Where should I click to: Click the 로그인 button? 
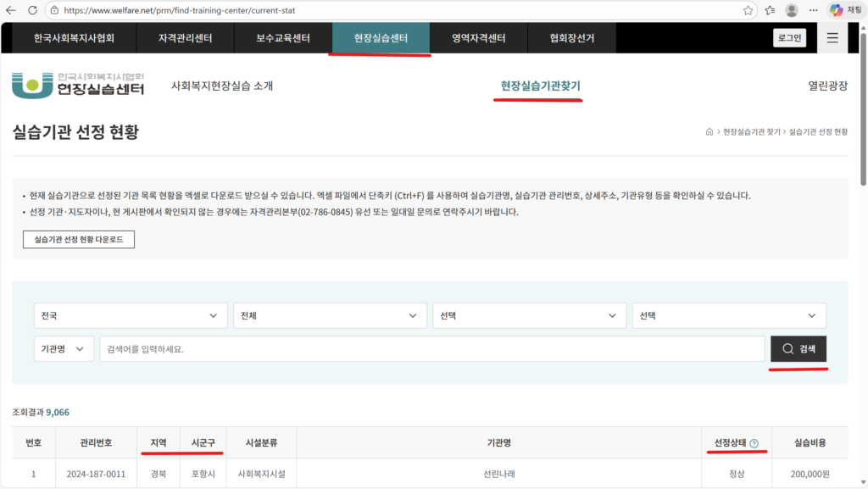pyautogui.click(x=789, y=37)
